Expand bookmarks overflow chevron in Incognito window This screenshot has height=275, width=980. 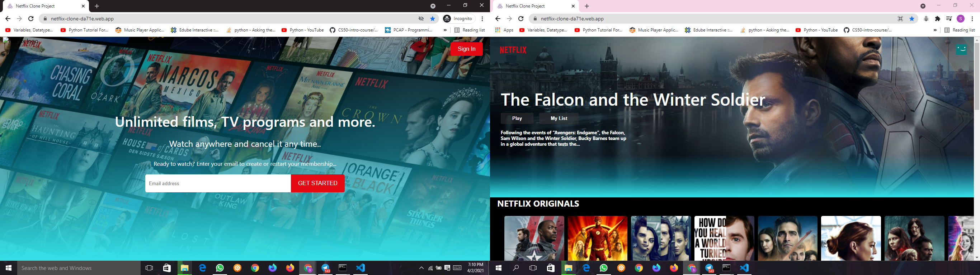[x=445, y=30]
